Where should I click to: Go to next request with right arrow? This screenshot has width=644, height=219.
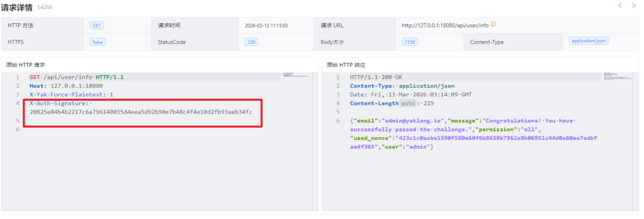coord(633,6)
